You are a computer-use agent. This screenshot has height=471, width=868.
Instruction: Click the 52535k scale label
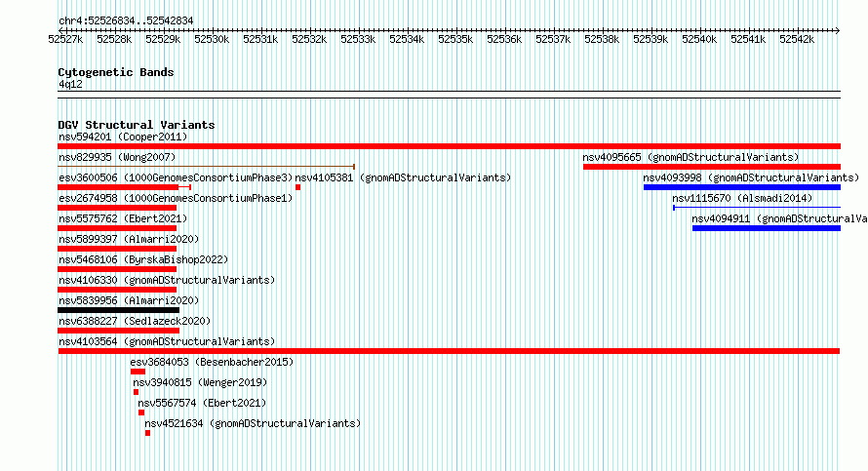pyautogui.click(x=455, y=39)
